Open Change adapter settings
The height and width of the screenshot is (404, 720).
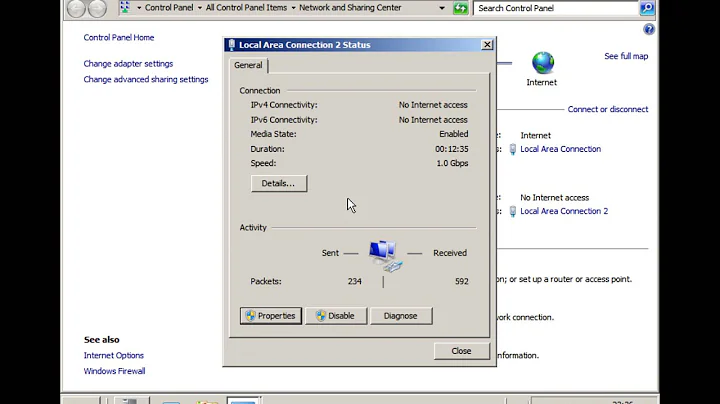pyautogui.click(x=128, y=64)
